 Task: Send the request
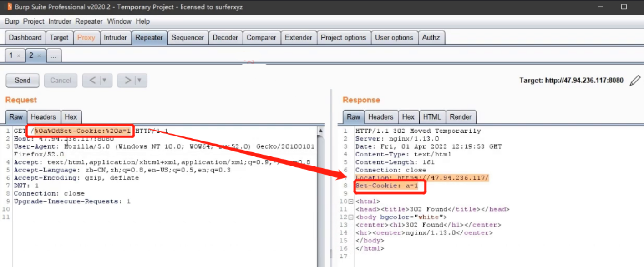(22, 81)
